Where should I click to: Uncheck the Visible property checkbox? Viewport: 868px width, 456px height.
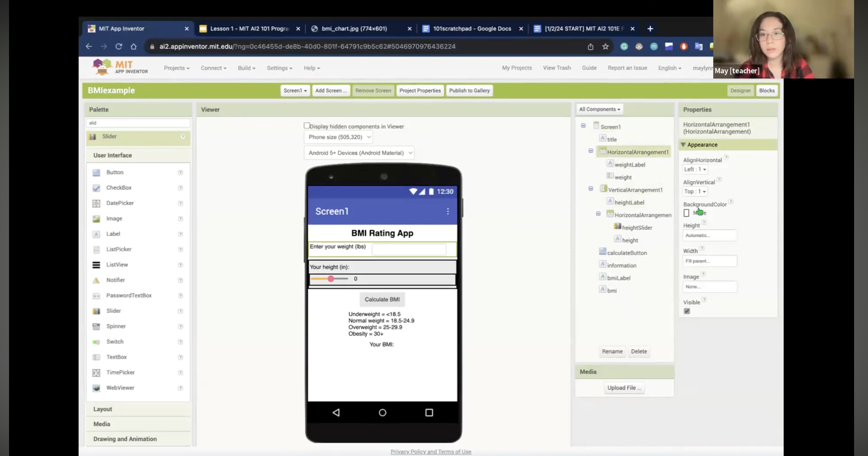[687, 311]
